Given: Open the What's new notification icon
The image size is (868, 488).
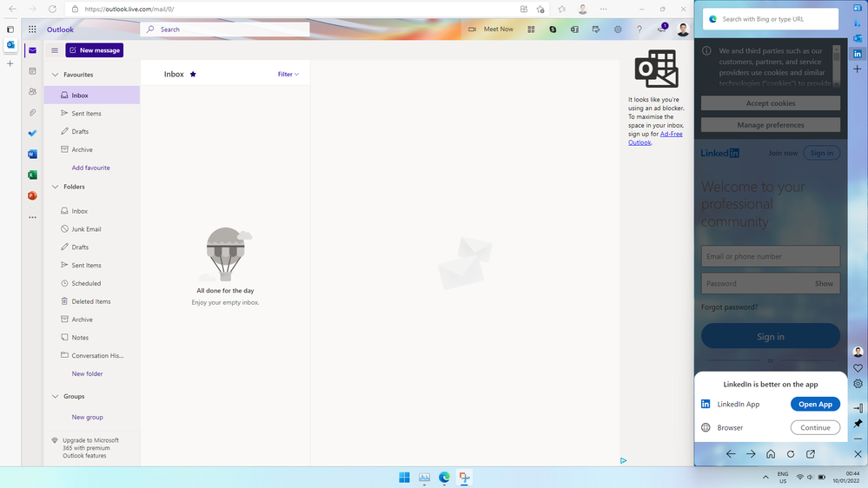Looking at the screenshot, I should tap(661, 29).
